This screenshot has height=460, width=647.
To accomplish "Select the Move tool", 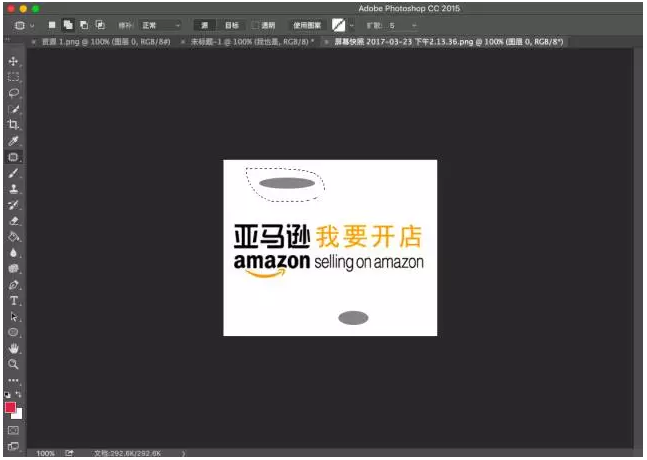I will pyautogui.click(x=13, y=61).
